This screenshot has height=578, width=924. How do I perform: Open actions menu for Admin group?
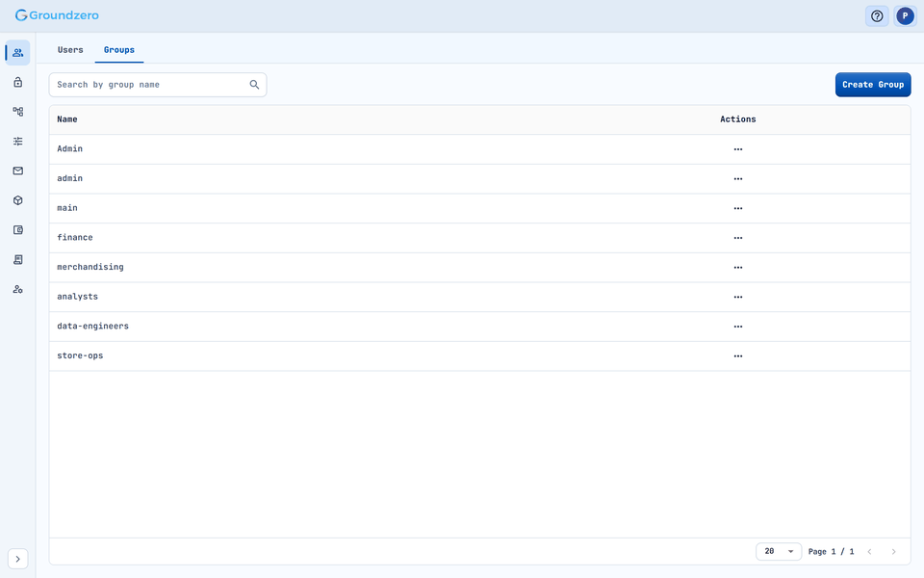click(738, 149)
